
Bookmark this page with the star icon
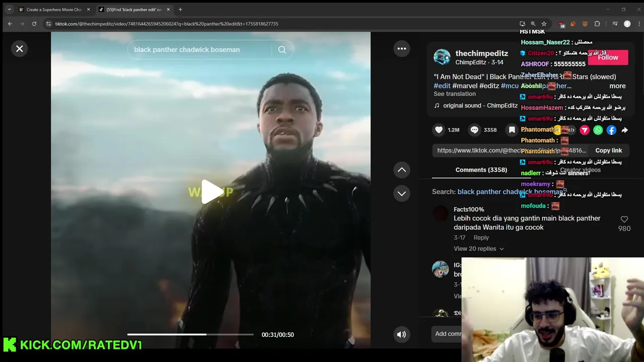point(544,24)
